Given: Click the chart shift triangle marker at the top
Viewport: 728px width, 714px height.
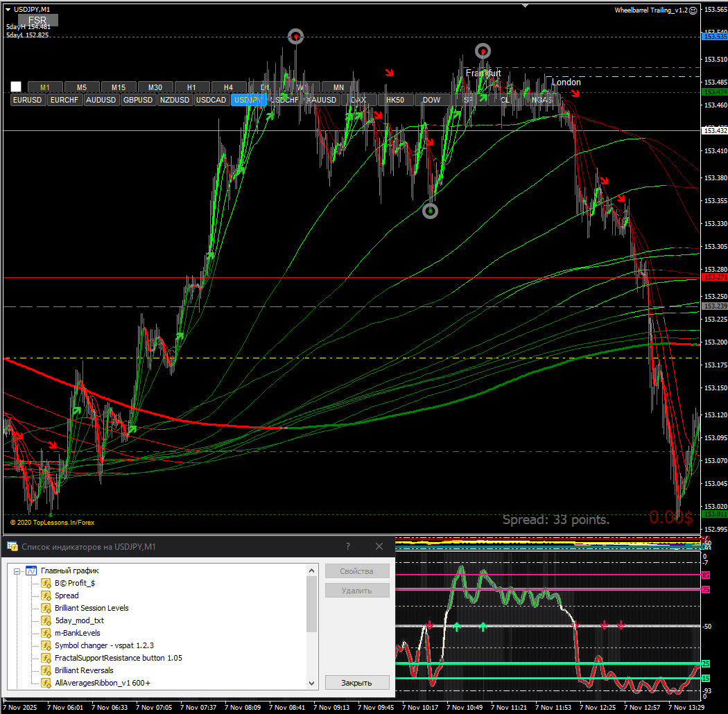Looking at the screenshot, I should (525, 6).
